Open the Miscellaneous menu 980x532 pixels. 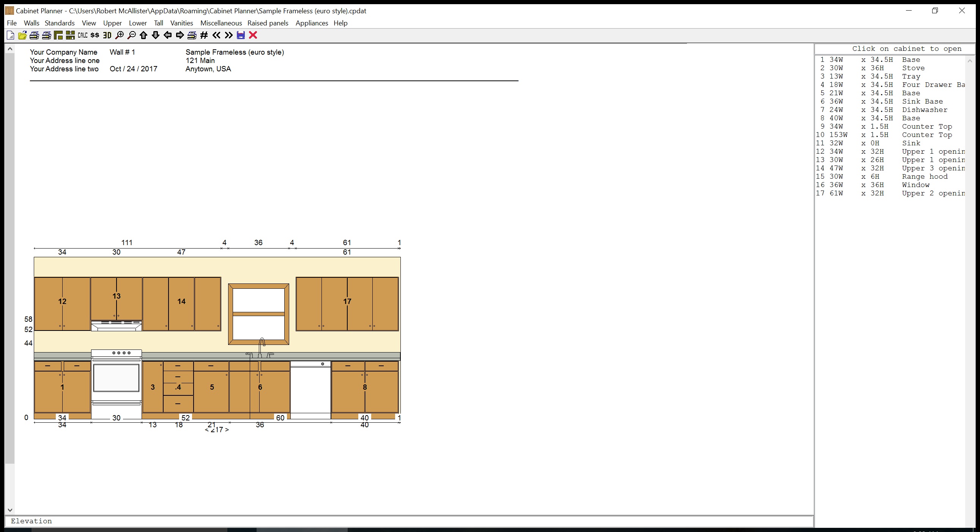tap(221, 23)
